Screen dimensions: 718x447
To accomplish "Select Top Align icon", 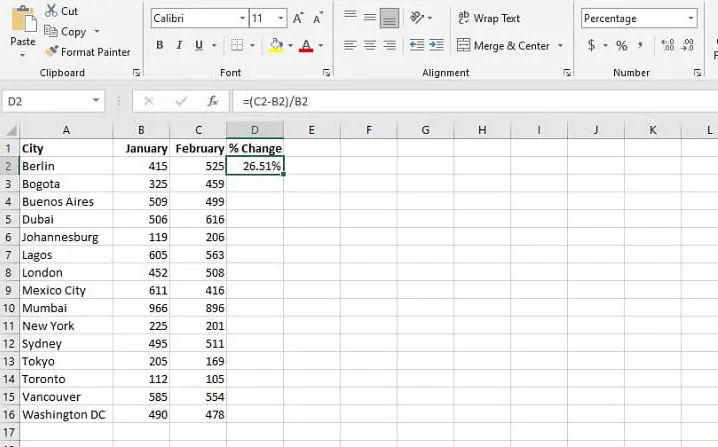I will click(x=350, y=17).
